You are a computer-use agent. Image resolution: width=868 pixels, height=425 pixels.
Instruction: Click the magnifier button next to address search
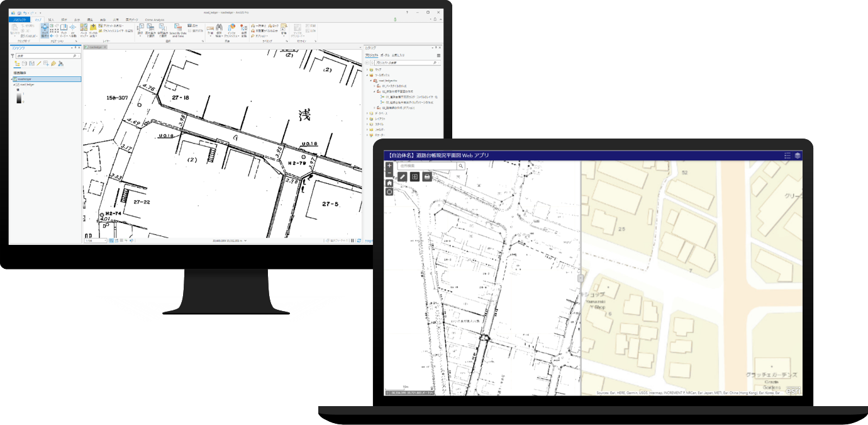click(460, 166)
